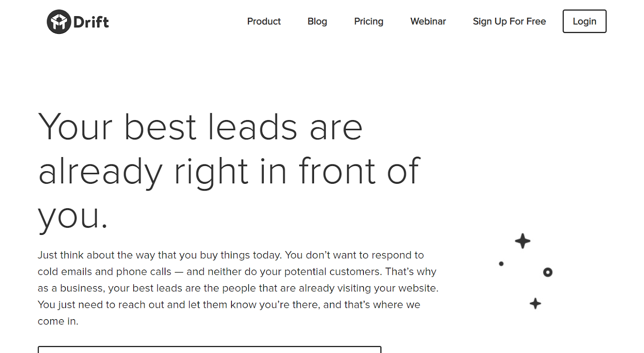
Task: Go to the Blog page
Action: [317, 21]
